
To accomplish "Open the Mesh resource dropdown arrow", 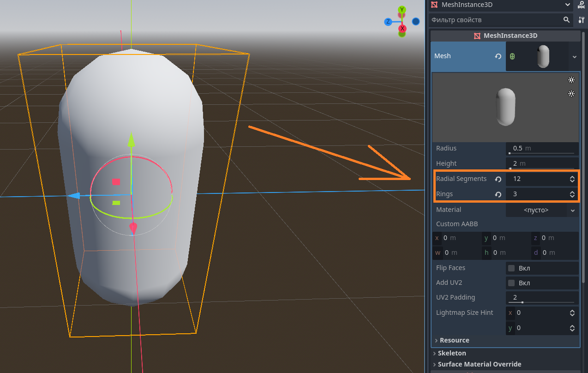I will 575,56.
